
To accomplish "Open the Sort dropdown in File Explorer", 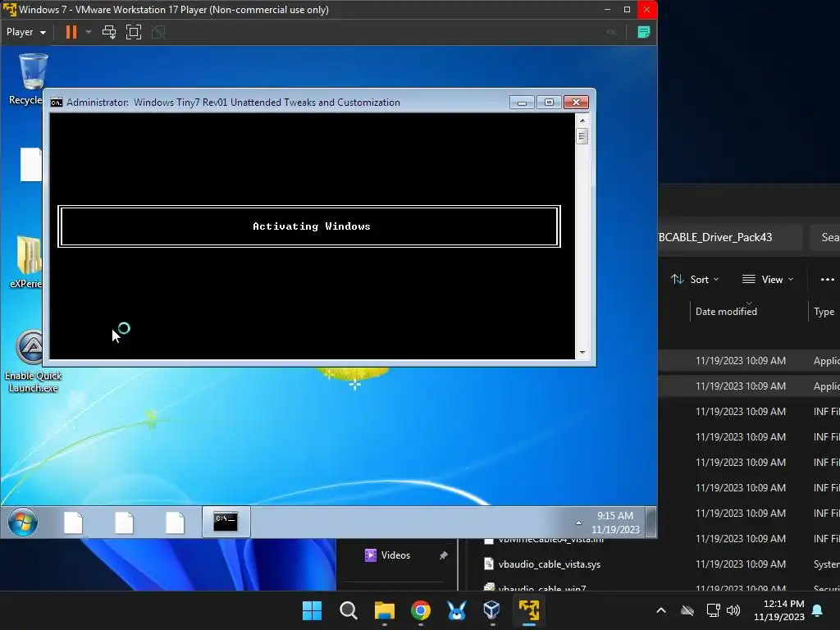I will (695, 279).
